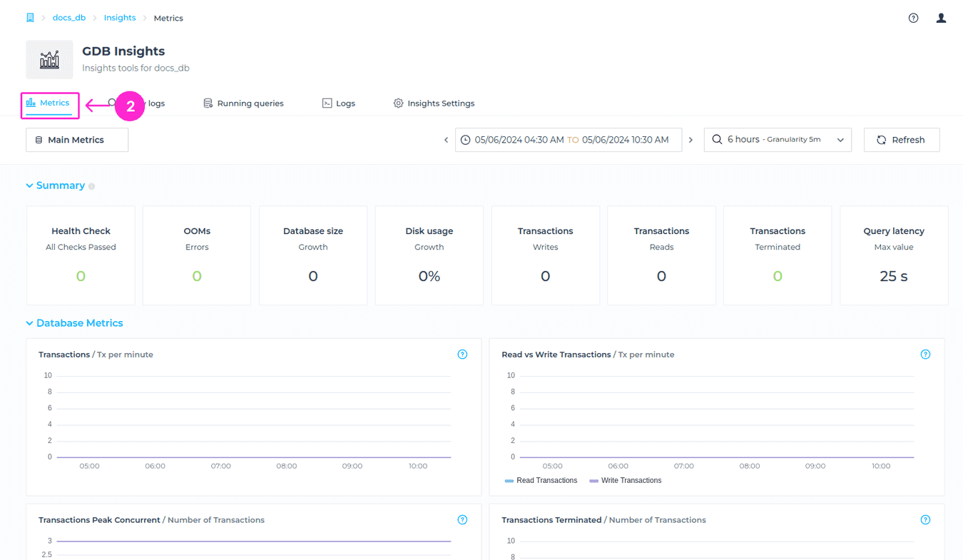This screenshot has width=963, height=560.
Task: Open the 6 hours granularity dropdown
Action: [x=778, y=140]
